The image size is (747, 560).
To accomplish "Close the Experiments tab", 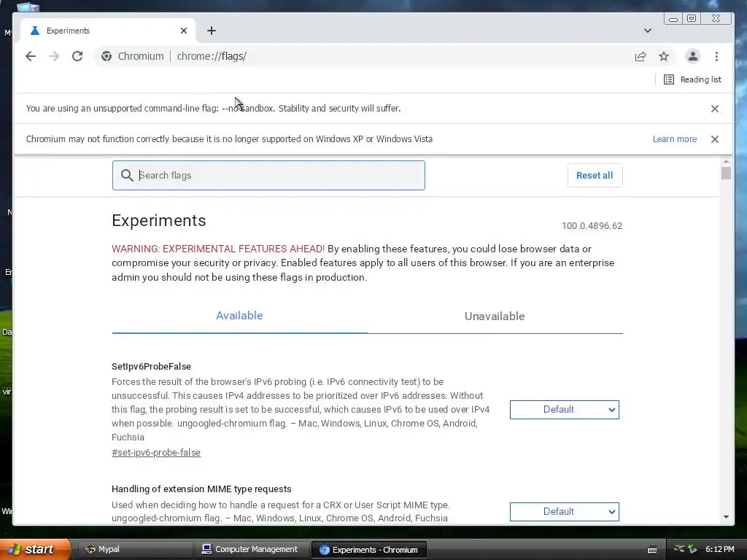I will click(184, 31).
